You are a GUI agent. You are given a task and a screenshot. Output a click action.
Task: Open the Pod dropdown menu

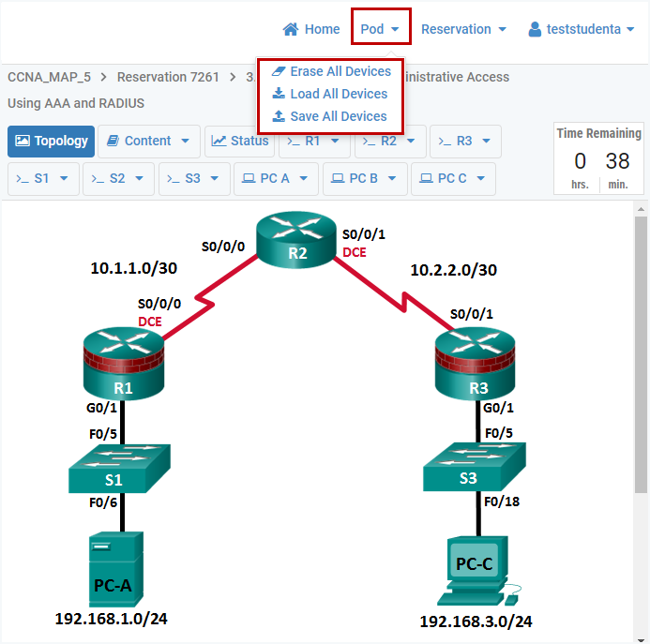click(381, 29)
